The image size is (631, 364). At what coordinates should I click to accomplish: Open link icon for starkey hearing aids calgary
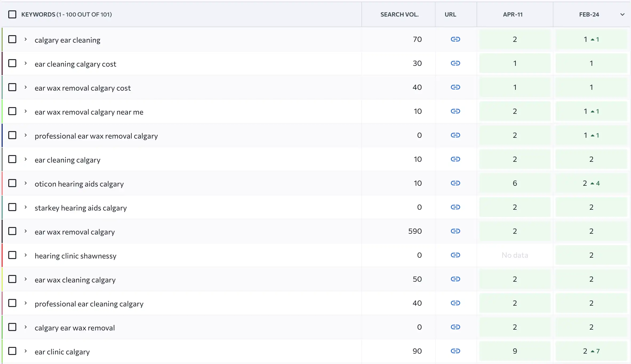coord(455,207)
